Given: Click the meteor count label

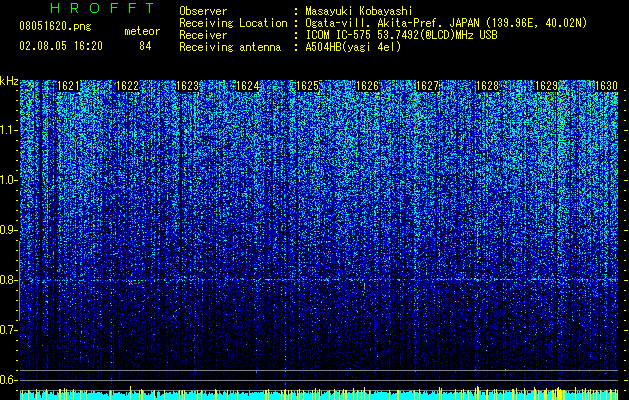Looking at the screenshot, I should [x=142, y=31].
